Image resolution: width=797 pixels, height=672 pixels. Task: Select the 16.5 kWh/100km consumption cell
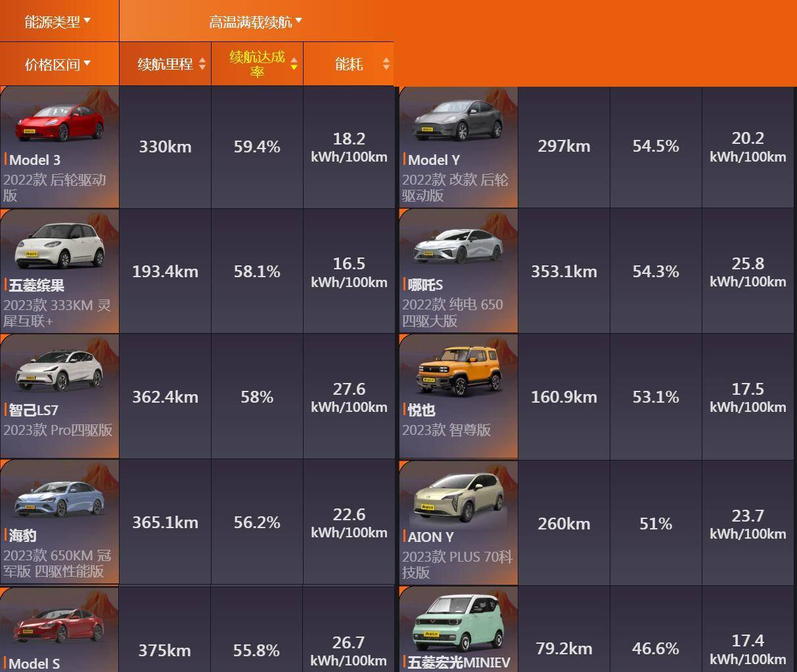349,271
